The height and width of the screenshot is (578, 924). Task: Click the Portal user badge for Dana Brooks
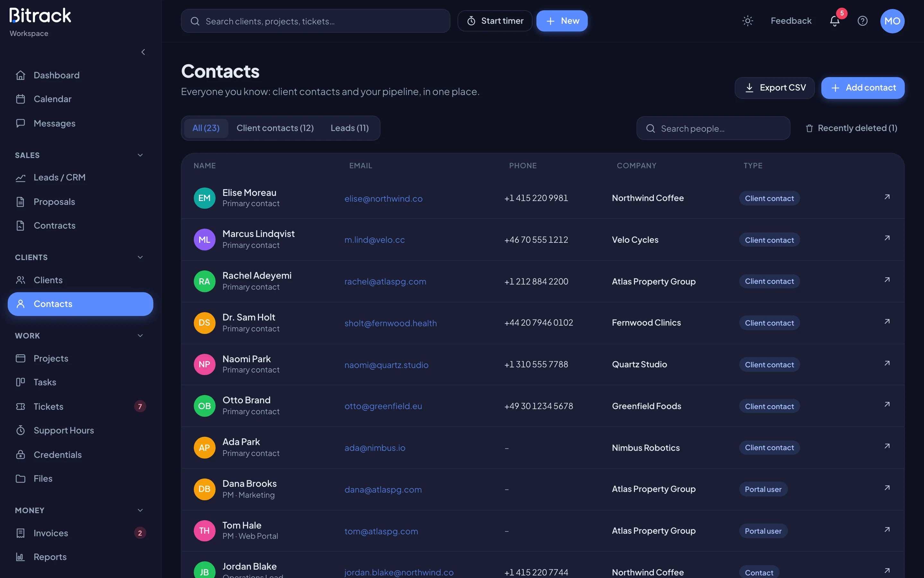click(x=763, y=489)
